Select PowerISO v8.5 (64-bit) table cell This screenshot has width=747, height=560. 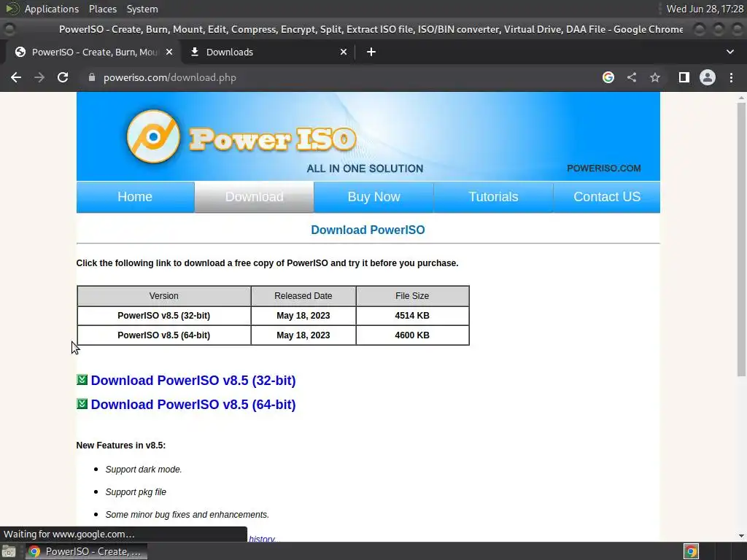[164, 335]
